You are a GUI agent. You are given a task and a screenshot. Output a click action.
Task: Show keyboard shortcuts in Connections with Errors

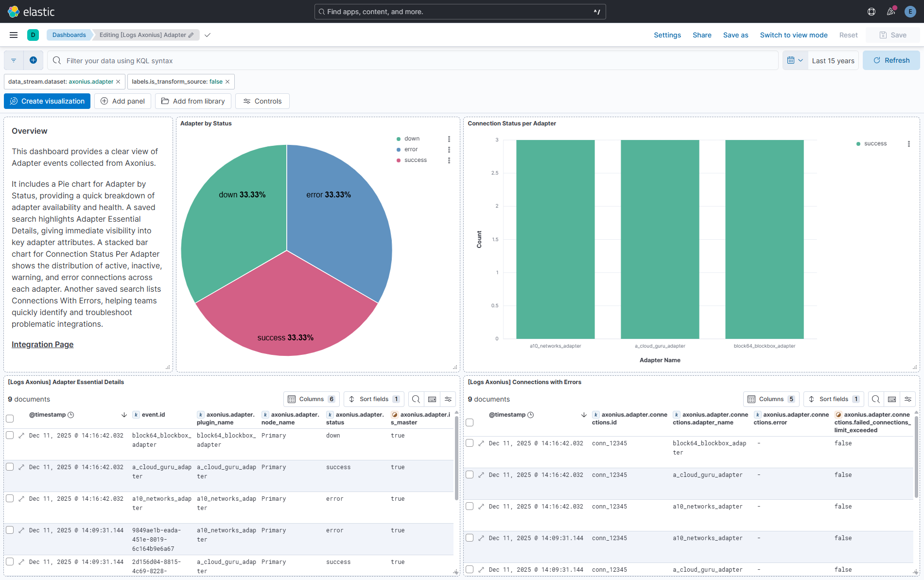(892, 399)
